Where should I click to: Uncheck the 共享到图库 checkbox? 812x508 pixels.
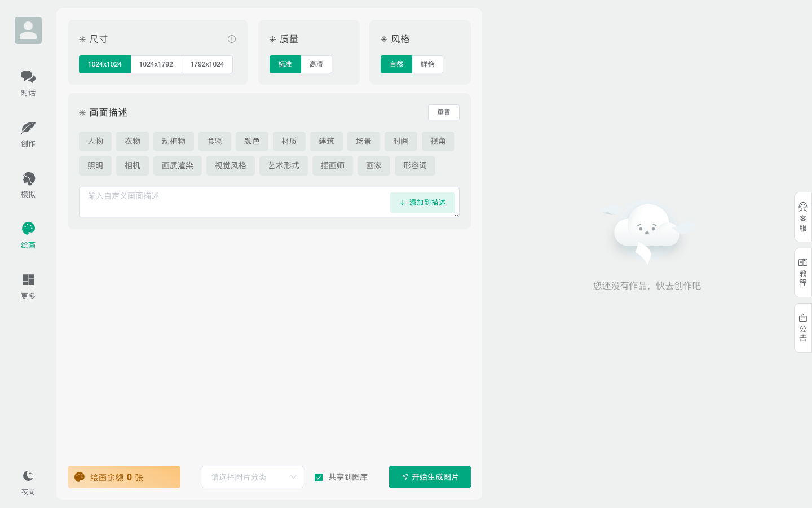pyautogui.click(x=319, y=478)
